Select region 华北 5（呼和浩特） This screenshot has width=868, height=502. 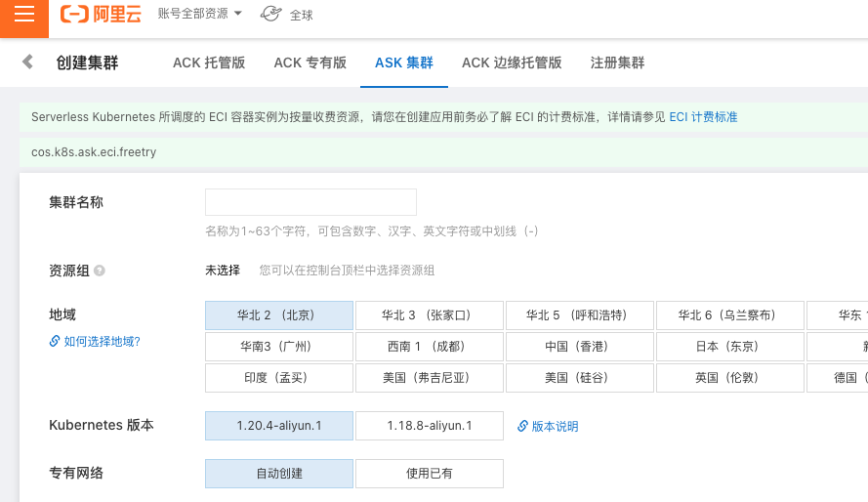pyautogui.click(x=580, y=315)
